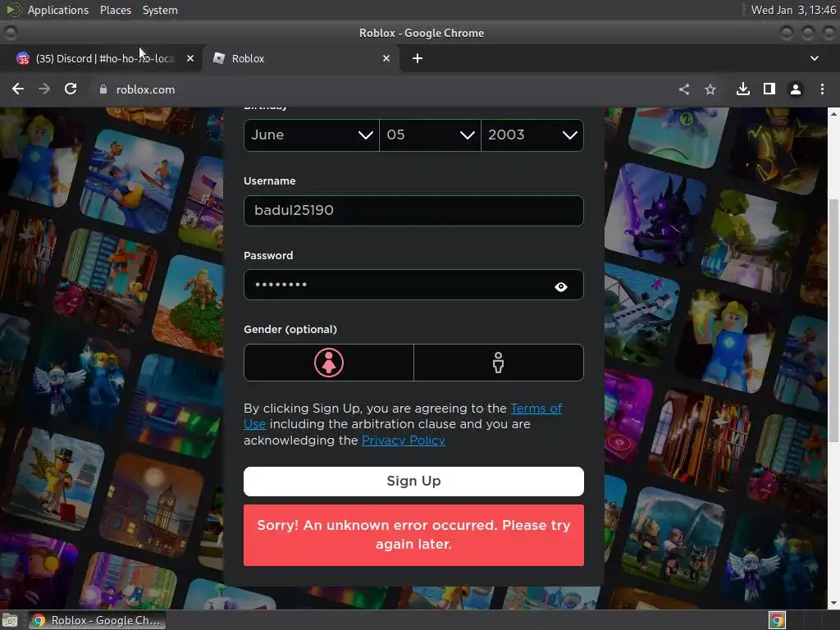Toggle the Chrome side panel
This screenshot has width=840, height=630.
769,89
